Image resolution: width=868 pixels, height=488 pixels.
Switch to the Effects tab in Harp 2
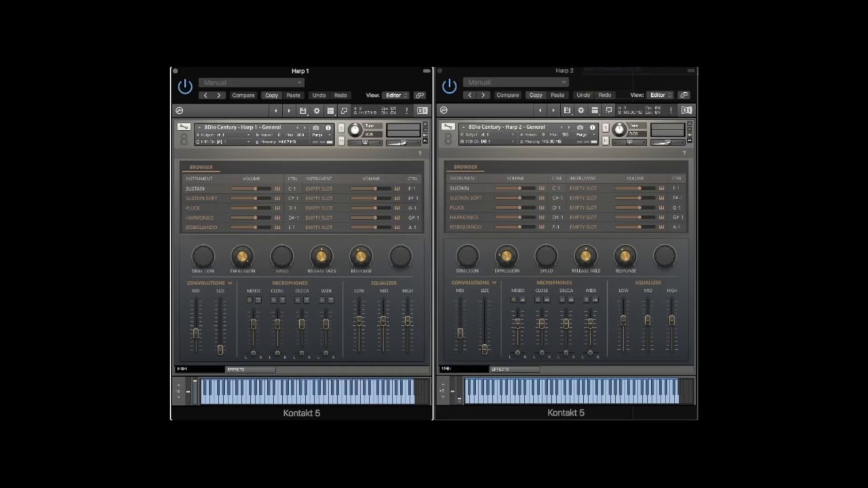(x=515, y=369)
